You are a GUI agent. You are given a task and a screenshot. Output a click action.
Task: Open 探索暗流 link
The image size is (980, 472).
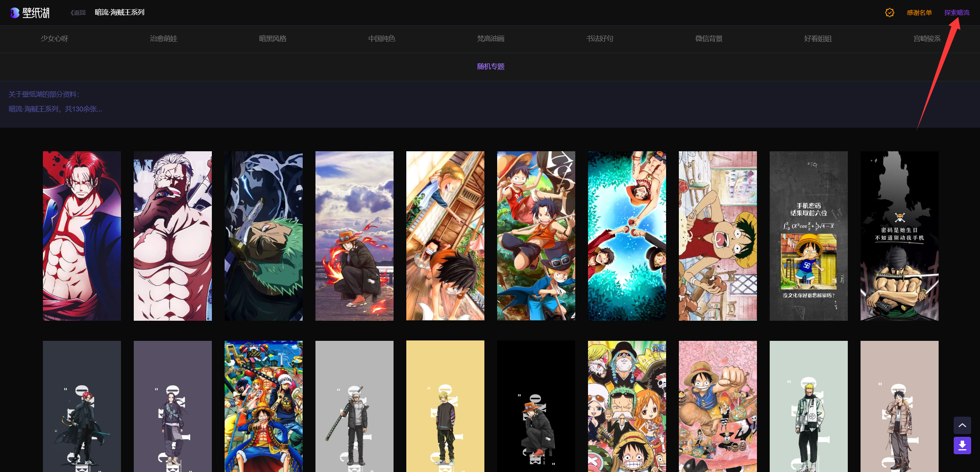957,13
